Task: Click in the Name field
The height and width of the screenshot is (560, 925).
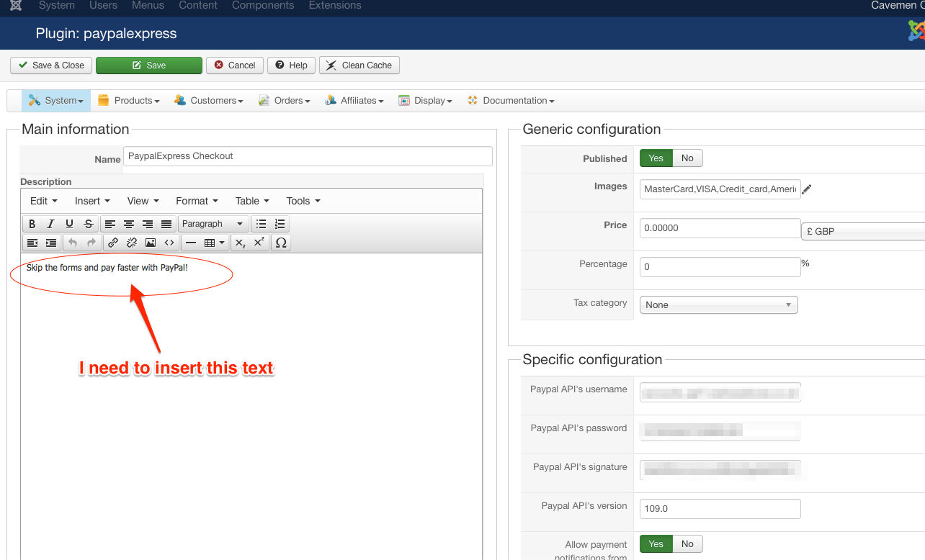Action: tap(308, 156)
